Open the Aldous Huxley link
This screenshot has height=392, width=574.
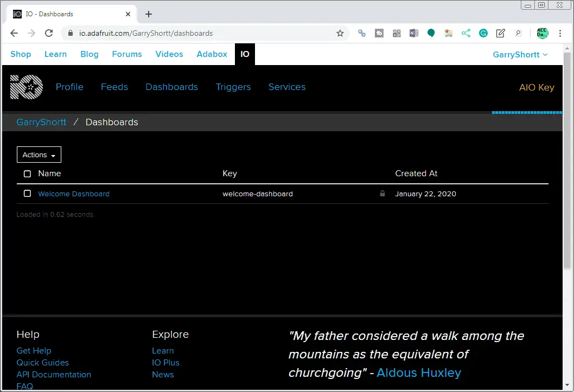[419, 372]
